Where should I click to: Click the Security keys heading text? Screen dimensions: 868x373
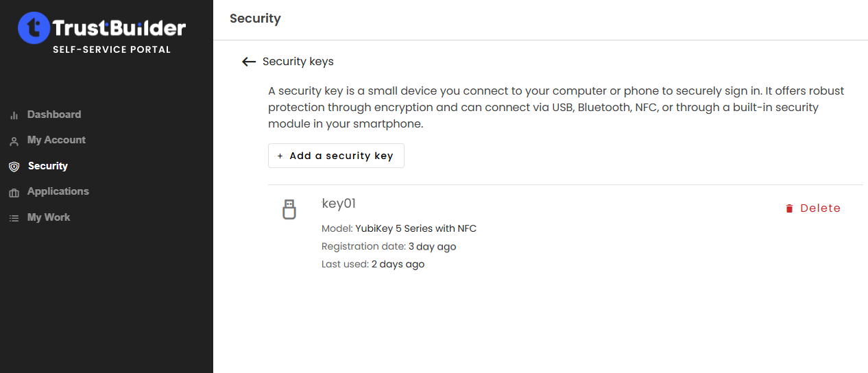298,62
